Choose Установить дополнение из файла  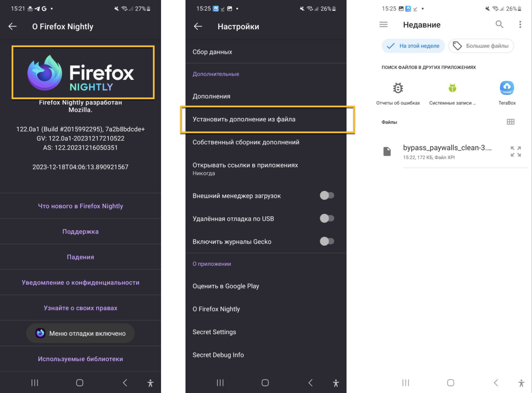266,119
